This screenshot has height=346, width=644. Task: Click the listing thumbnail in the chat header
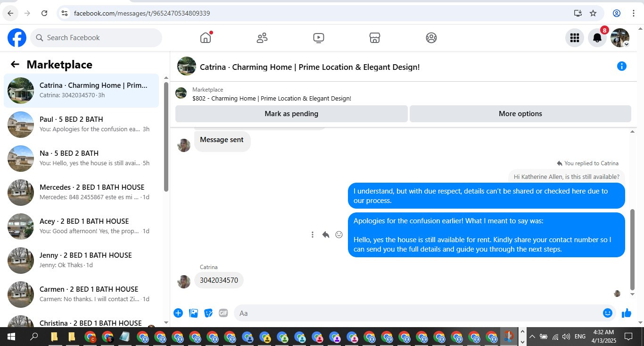tap(187, 66)
